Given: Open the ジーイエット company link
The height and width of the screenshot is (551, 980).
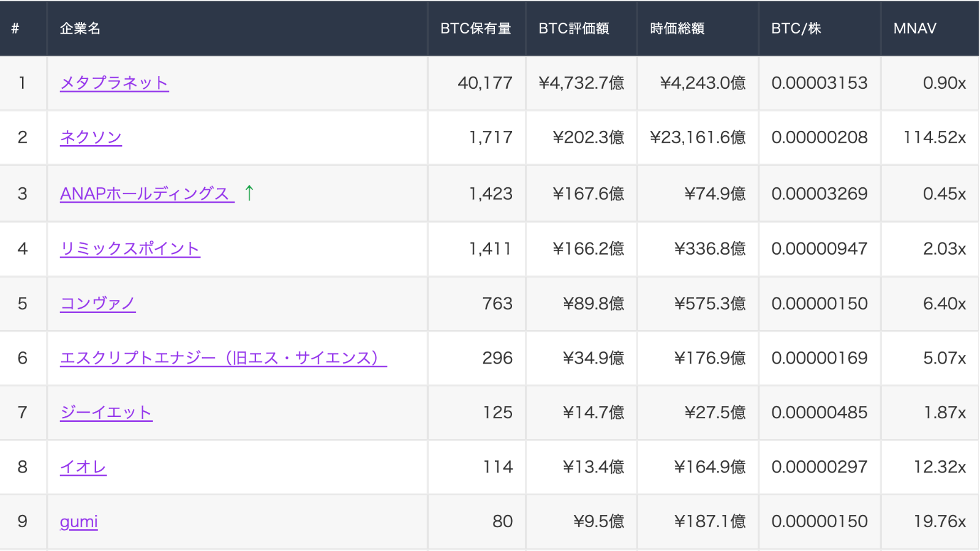Looking at the screenshot, I should (106, 412).
